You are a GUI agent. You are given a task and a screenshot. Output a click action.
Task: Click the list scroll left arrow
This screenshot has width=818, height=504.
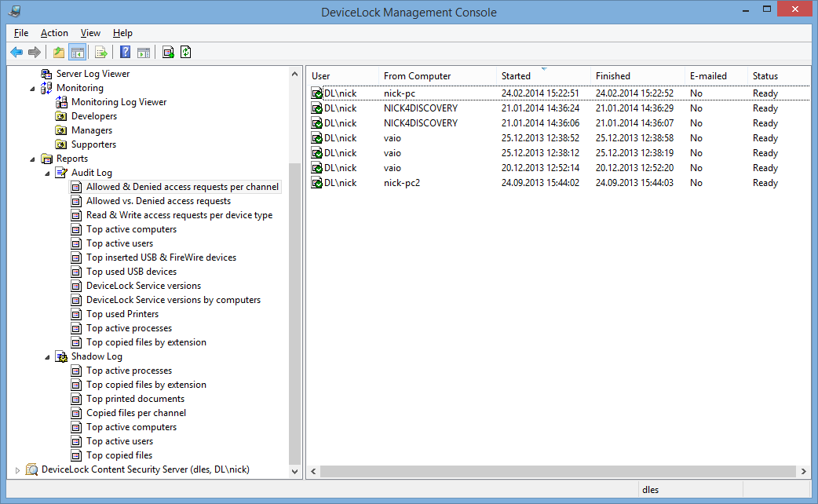[x=313, y=471]
